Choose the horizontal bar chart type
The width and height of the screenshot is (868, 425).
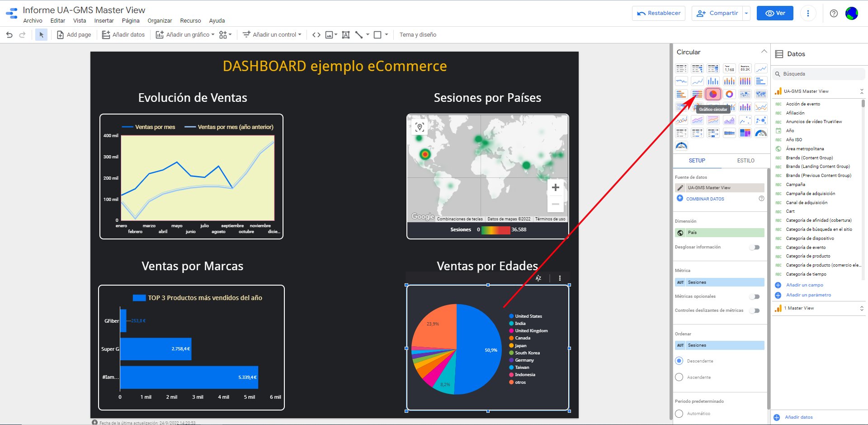761,81
